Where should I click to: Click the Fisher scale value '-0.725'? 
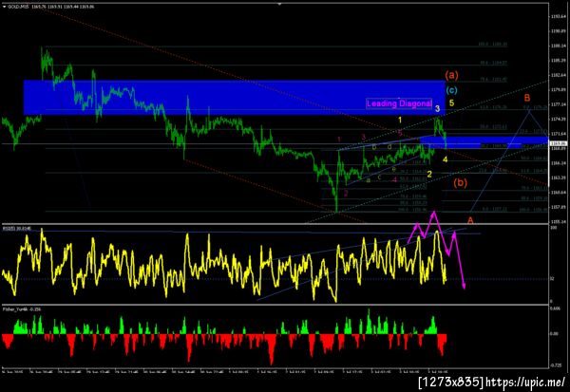[556, 365]
